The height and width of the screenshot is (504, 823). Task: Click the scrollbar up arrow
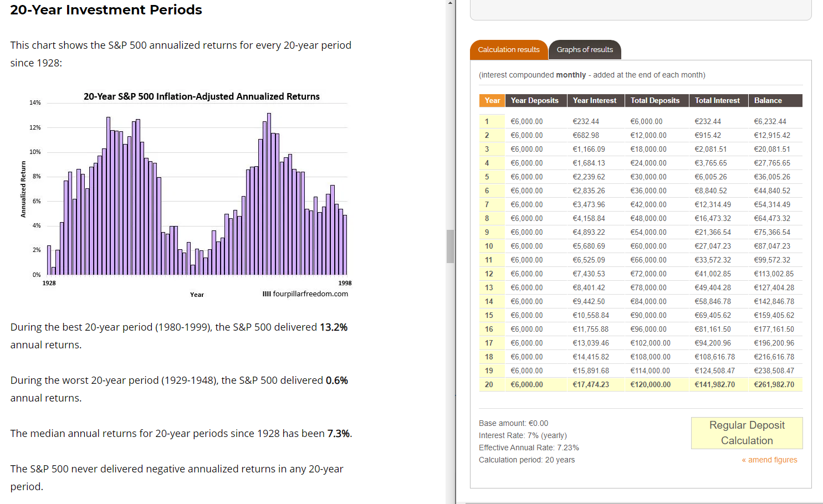[451, 3]
